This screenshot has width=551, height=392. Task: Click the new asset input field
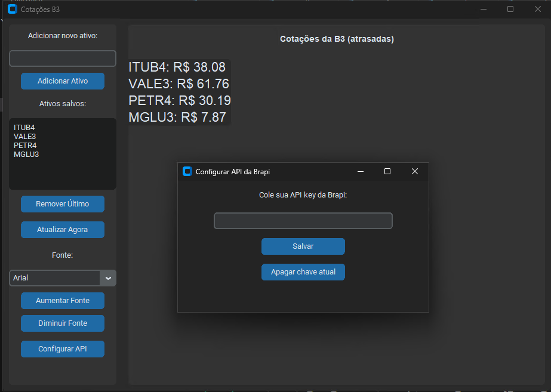(x=62, y=58)
